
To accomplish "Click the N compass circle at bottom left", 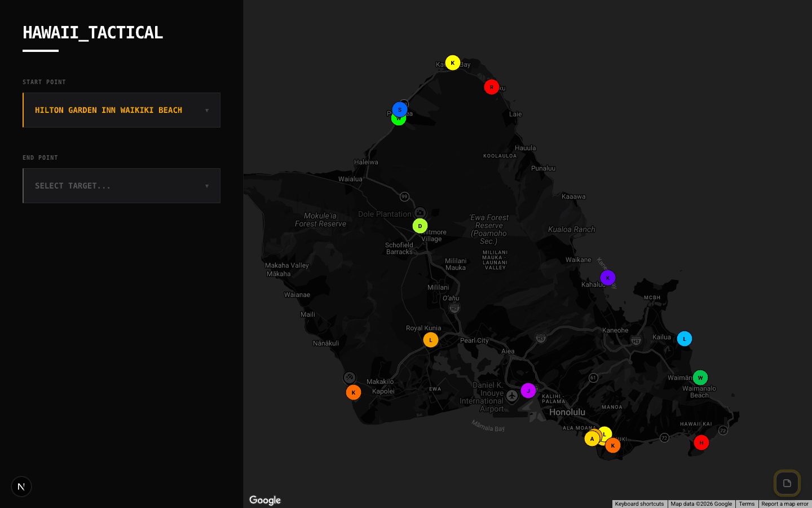I will [x=21, y=486].
